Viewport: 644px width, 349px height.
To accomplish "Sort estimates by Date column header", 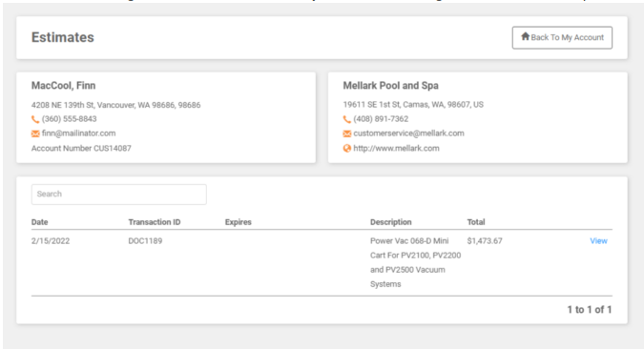I will click(x=39, y=222).
